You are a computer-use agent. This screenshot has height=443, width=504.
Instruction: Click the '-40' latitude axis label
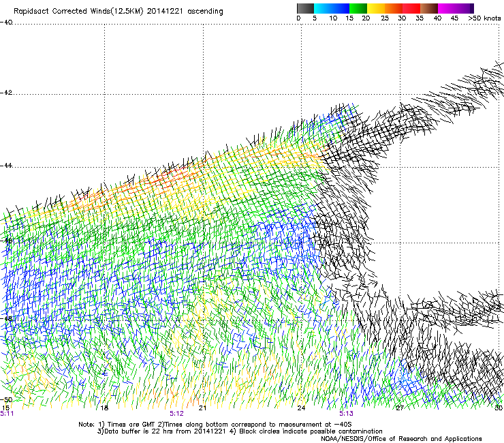(x=6, y=22)
